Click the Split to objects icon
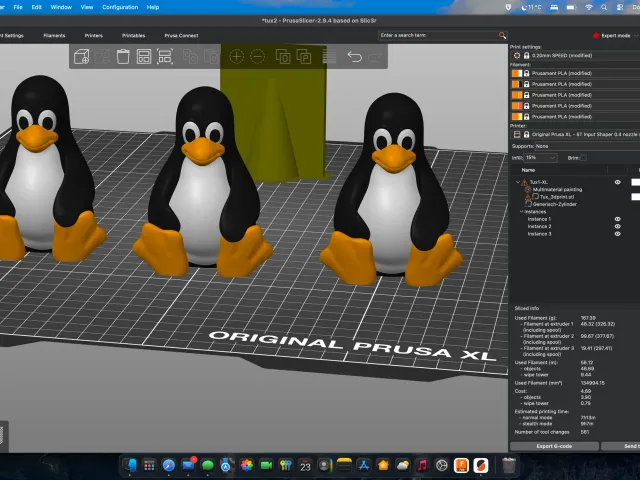This screenshot has height=480, width=640. click(x=283, y=57)
